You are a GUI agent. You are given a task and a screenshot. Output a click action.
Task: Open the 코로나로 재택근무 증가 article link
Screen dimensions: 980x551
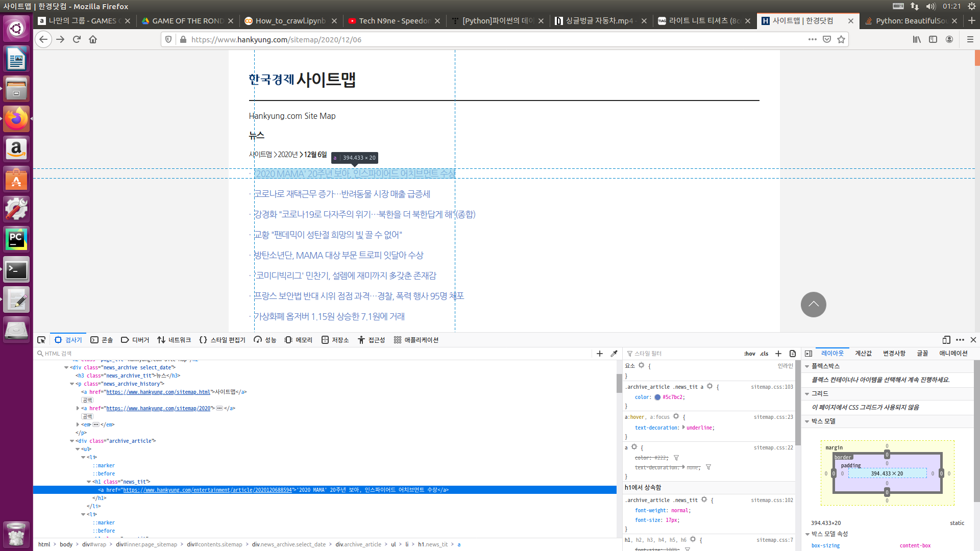[342, 194]
